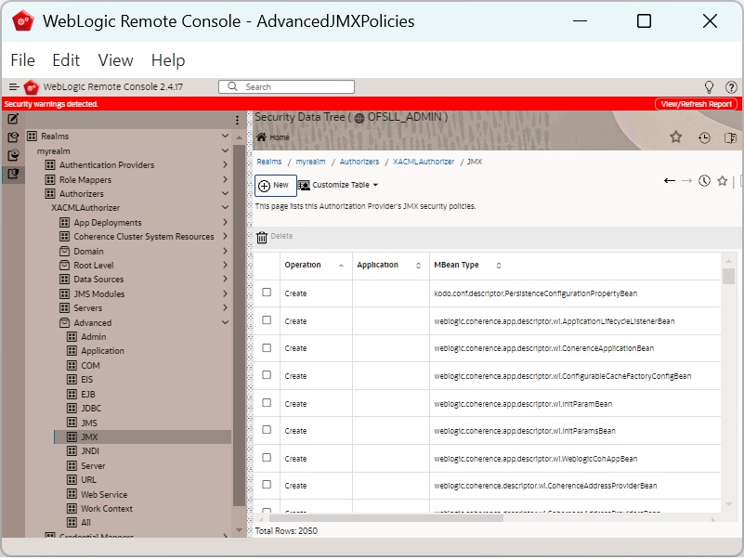Screen dimensions: 744x560
Task: Open the navigation tree kebab menu
Action: (x=237, y=120)
